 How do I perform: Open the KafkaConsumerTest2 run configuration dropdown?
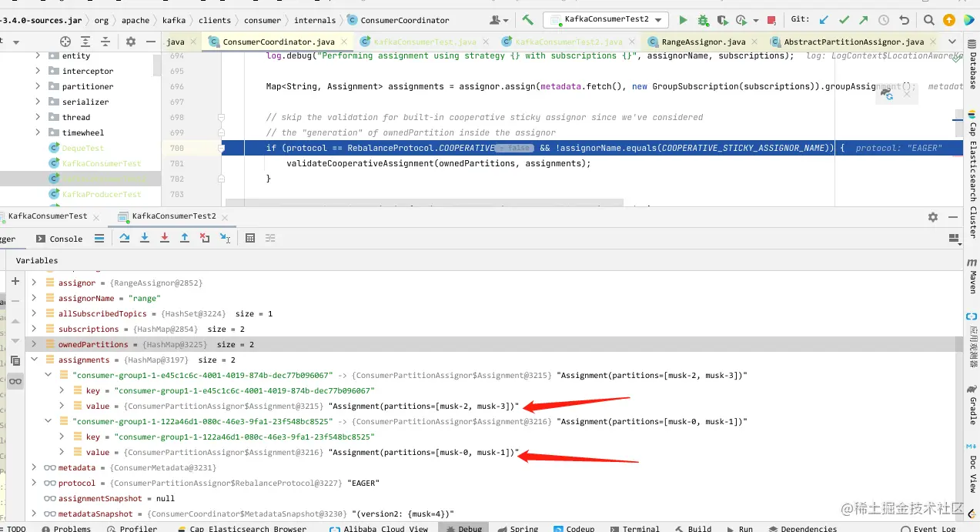(604, 19)
